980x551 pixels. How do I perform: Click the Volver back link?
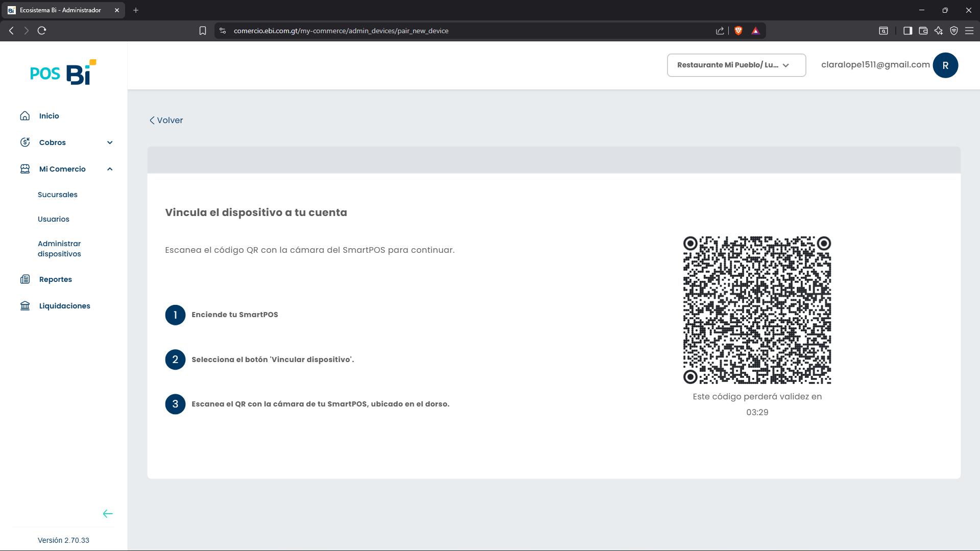tap(166, 121)
